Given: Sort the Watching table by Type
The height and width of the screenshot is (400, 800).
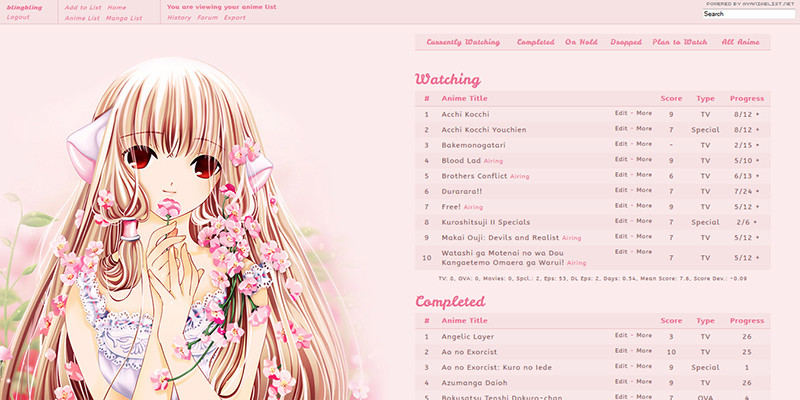Looking at the screenshot, I should (x=706, y=98).
